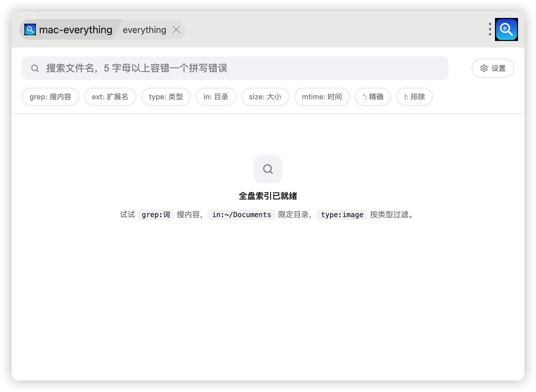Use the ': 精确 exact-match chip
Screen dimensions: 536x392
[x=373, y=97]
